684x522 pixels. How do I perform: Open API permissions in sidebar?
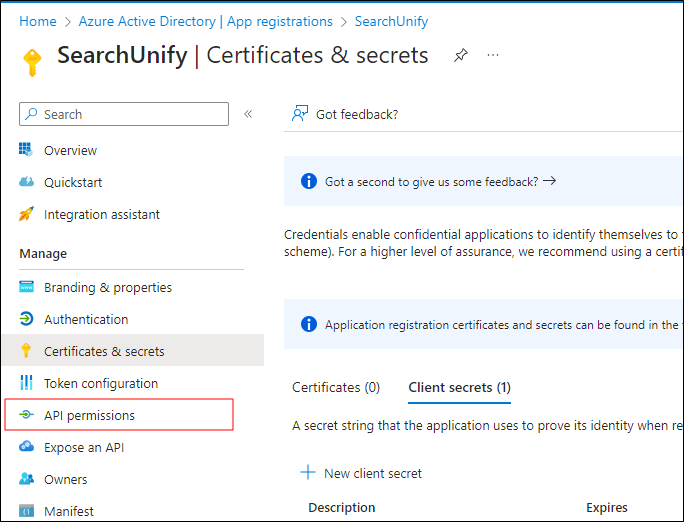pyautogui.click(x=89, y=415)
